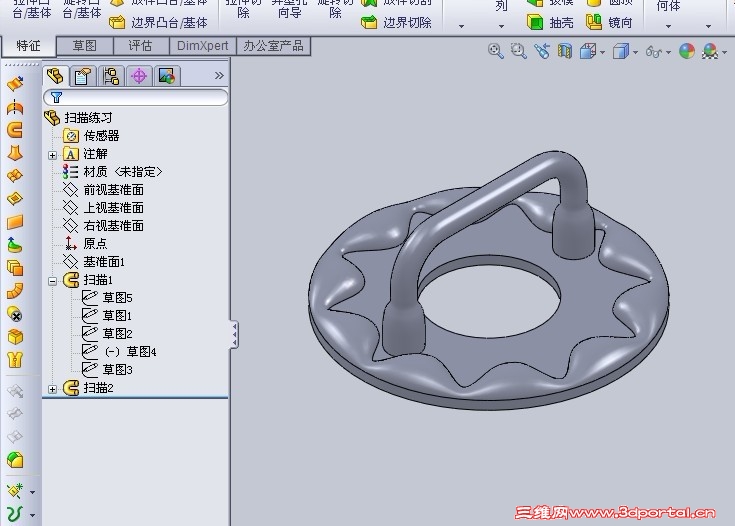Select sketch 草图3 under 扫描1
This screenshot has width=735, height=526.
[x=107, y=370]
